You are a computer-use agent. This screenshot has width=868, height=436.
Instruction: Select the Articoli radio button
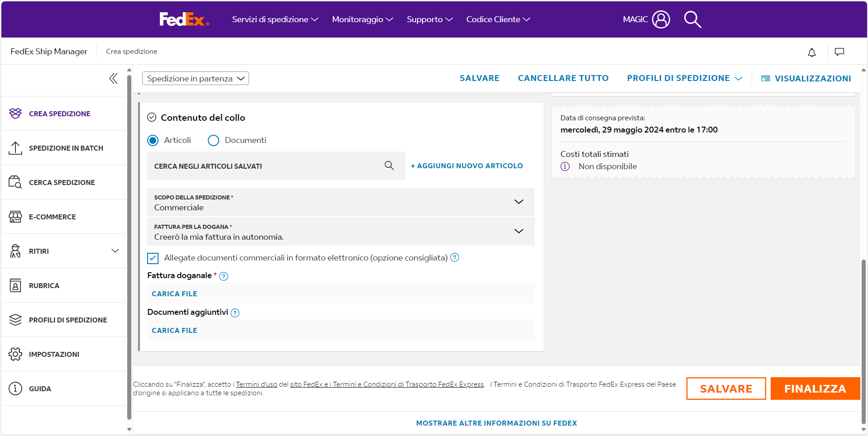153,140
